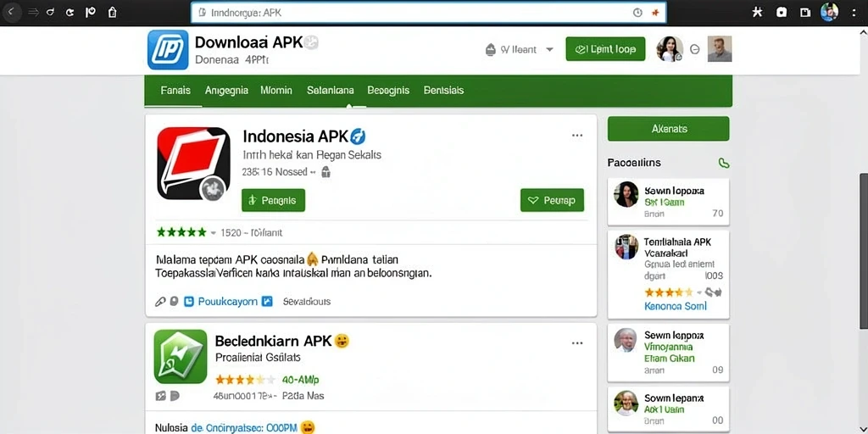
Task: Click inside the browser address bar
Action: [428, 13]
